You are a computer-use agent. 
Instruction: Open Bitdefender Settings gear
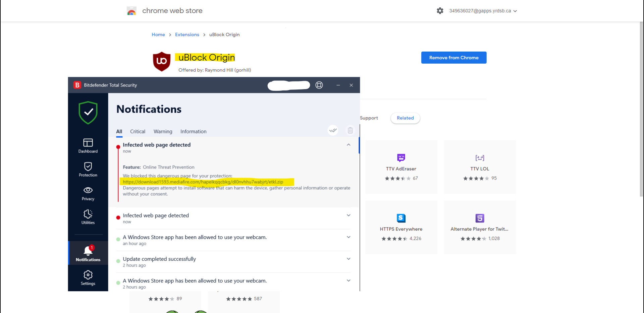click(88, 277)
